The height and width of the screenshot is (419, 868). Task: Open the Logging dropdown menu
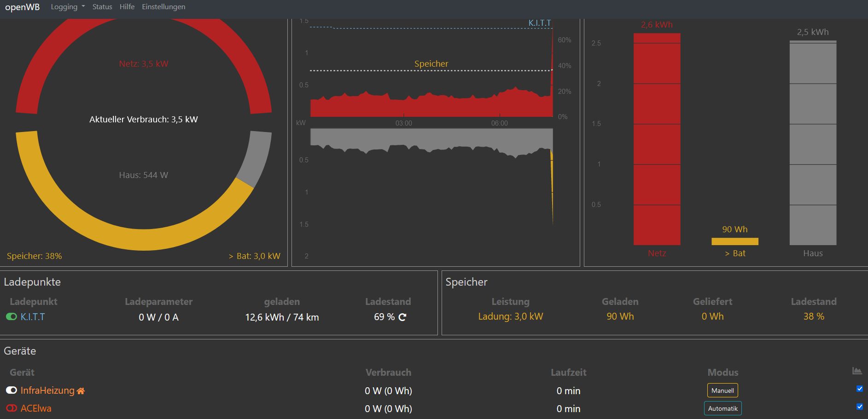coord(68,7)
